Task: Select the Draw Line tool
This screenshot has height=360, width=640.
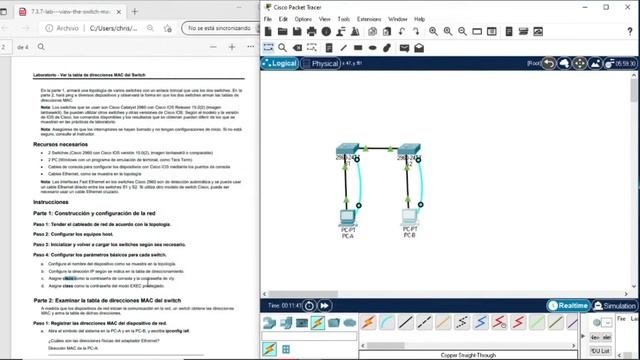Action: coord(344,48)
